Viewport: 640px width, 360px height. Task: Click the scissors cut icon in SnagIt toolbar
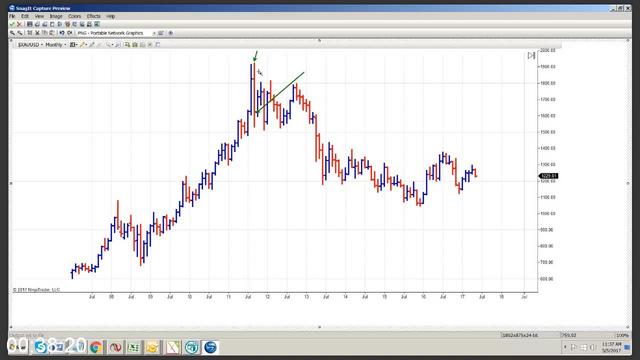click(37, 33)
